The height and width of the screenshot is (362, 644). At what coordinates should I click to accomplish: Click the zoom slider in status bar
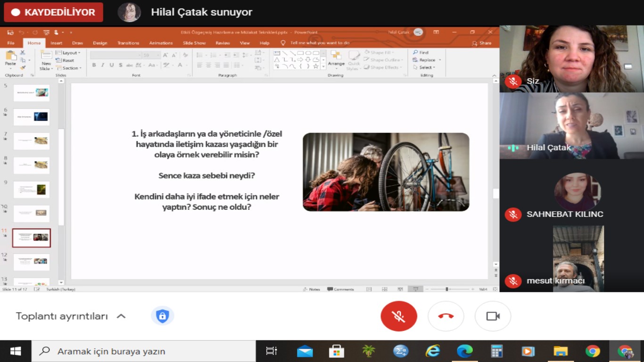[447, 289]
